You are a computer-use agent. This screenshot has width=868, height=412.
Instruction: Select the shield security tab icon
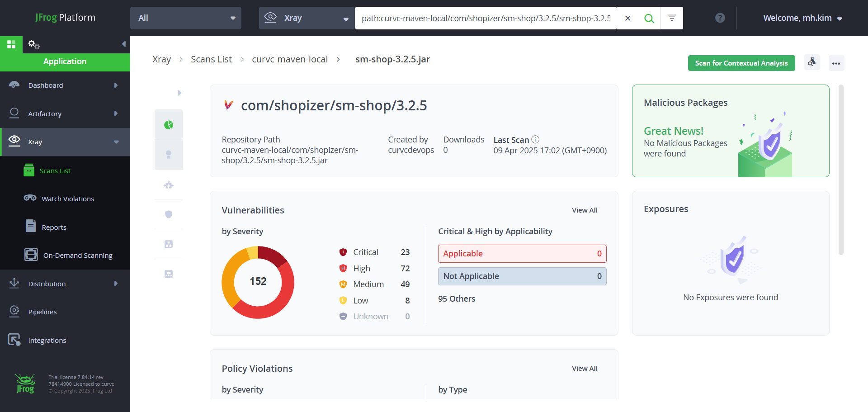(x=169, y=214)
